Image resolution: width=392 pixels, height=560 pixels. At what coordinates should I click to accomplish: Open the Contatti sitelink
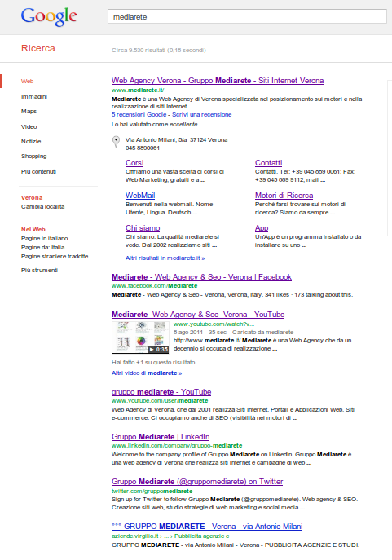coord(268,163)
